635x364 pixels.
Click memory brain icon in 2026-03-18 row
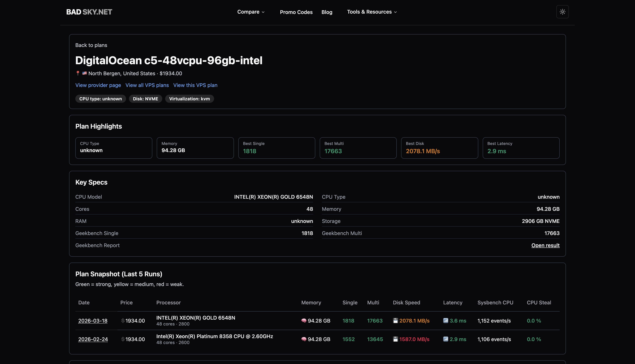pyautogui.click(x=304, y=321)
